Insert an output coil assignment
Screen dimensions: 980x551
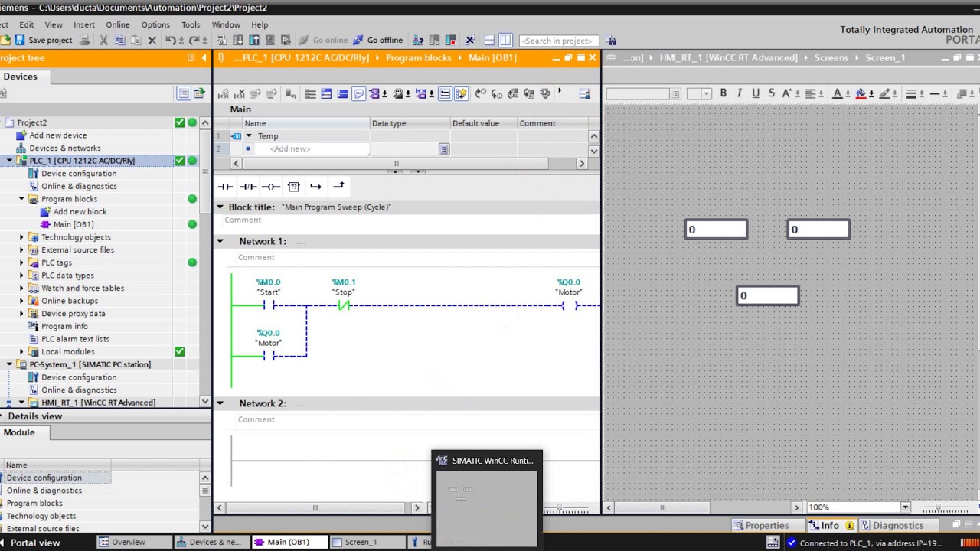270,187
